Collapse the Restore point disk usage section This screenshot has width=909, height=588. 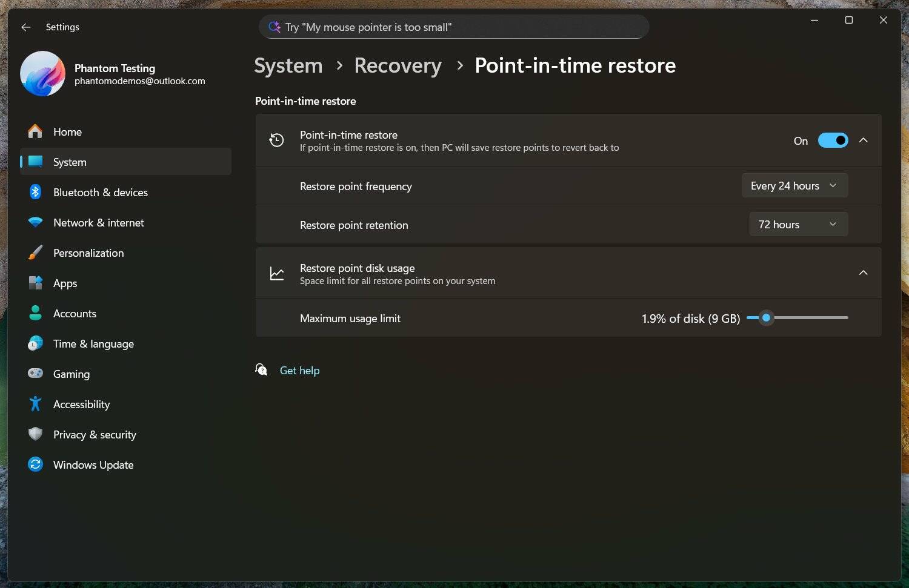[x=863, y=273]
